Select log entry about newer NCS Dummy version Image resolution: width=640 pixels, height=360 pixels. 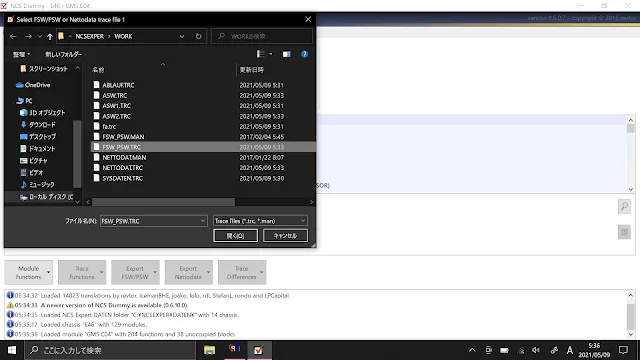pyautogui.click(x=114, y=305)
